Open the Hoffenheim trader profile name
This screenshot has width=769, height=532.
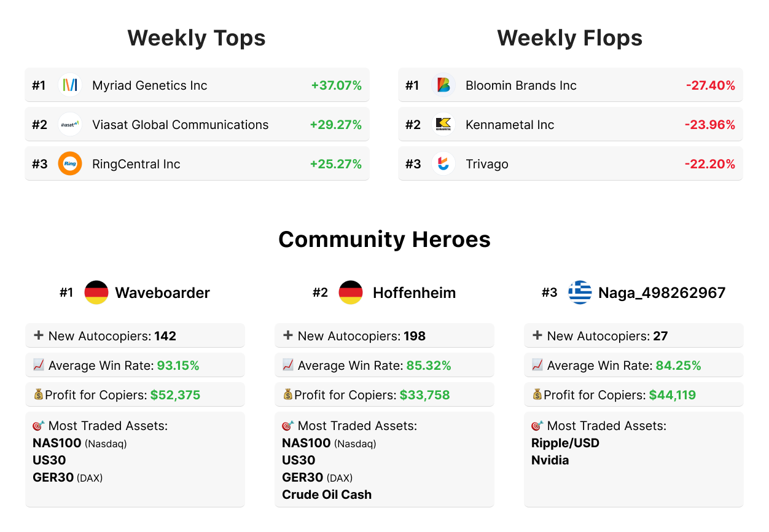pyautogui.click(x=414, y=293)
